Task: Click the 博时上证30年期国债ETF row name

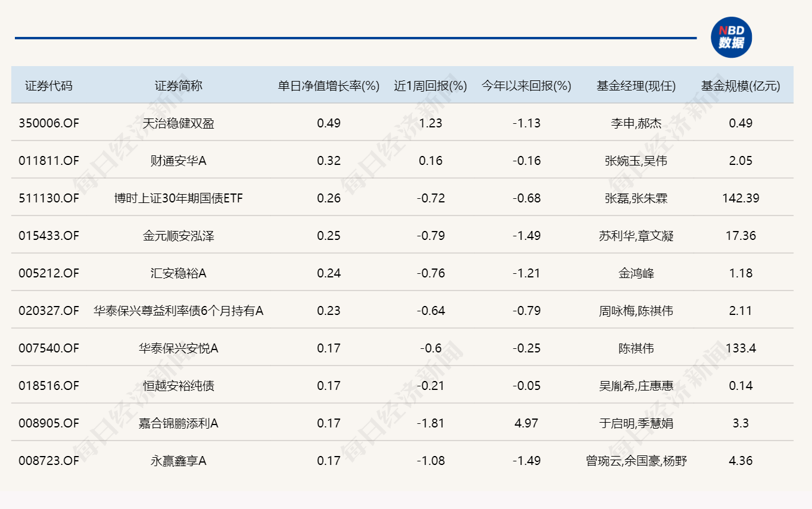Action: pyautogui.click(x=180, y=198)
